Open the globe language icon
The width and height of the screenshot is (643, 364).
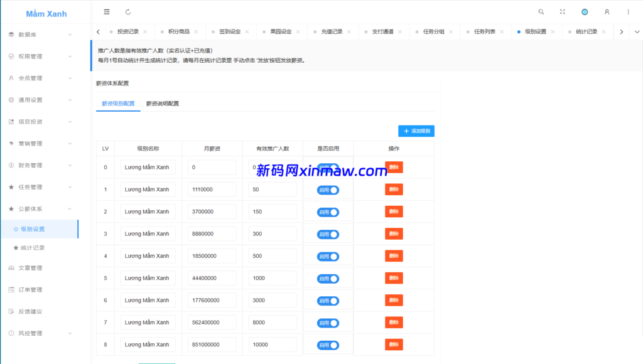pyautogui.click(x=585, y=12)
